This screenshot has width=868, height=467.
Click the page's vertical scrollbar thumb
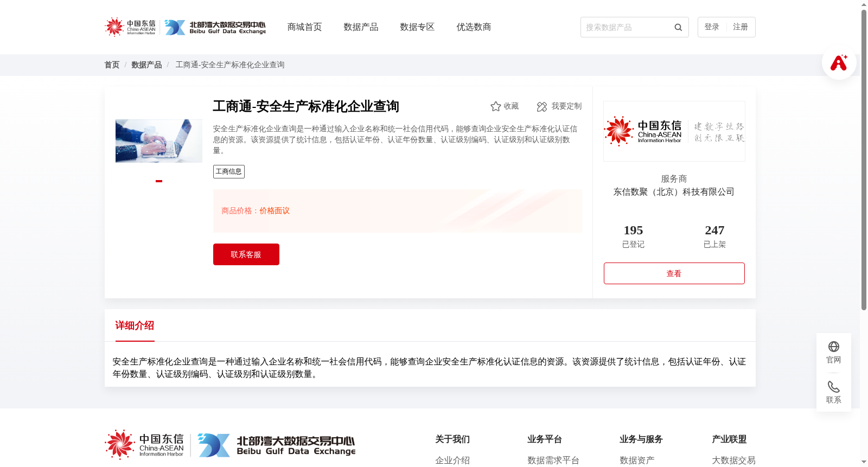[x=864, y=160]
